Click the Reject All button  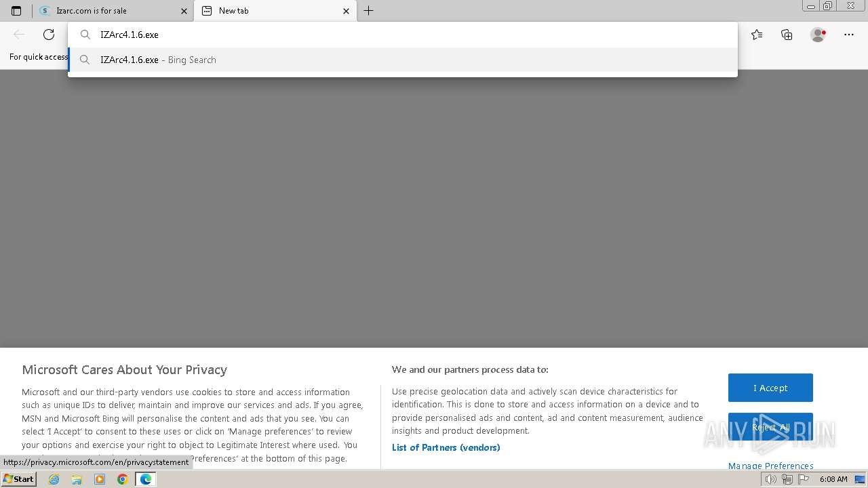(x=770, y=427)
